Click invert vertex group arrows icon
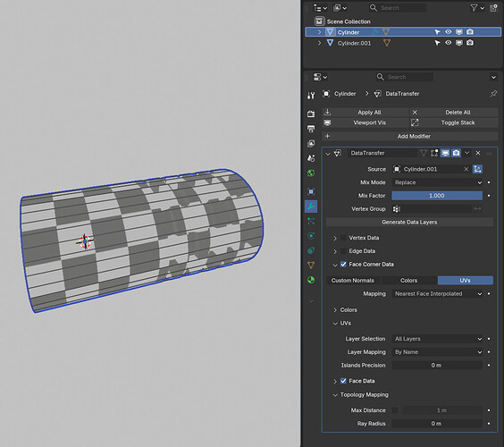 point(478,208)
